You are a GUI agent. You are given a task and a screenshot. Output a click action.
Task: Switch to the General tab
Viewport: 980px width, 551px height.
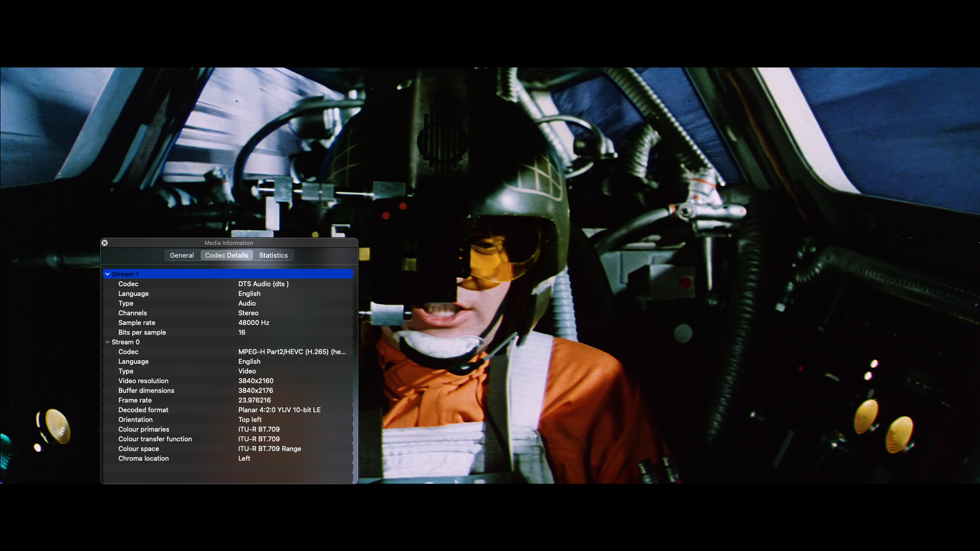click(x=182, y=255)
